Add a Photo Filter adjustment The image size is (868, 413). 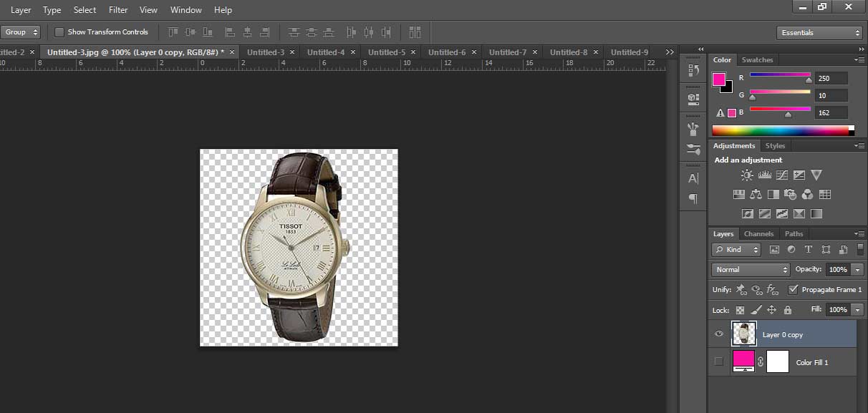pos(791,194)
